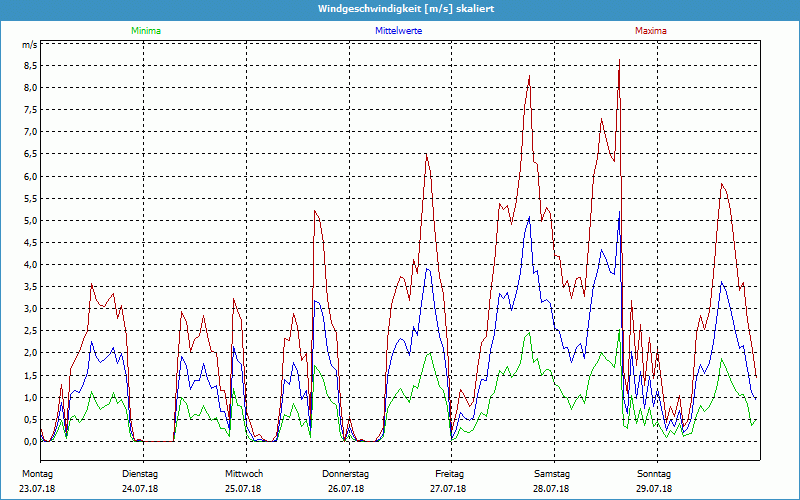Select the Montag 23.07.18 axis label
This screenshot has height=500, width=800.
37,480
